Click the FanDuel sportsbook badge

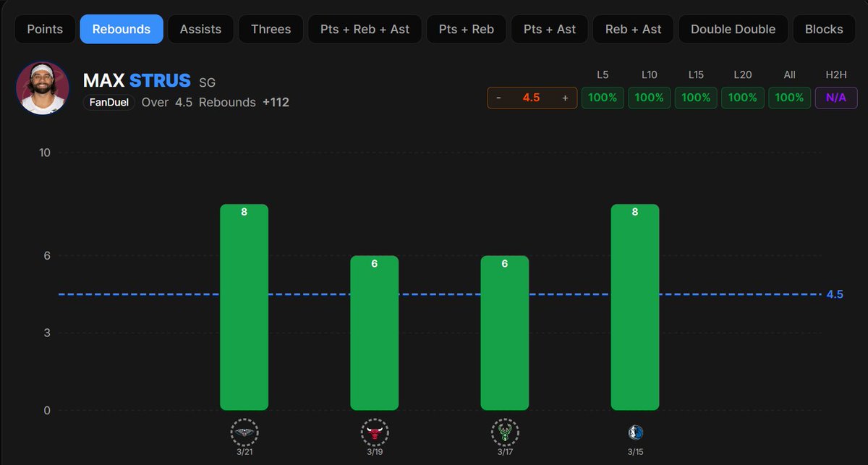(109, 103)
